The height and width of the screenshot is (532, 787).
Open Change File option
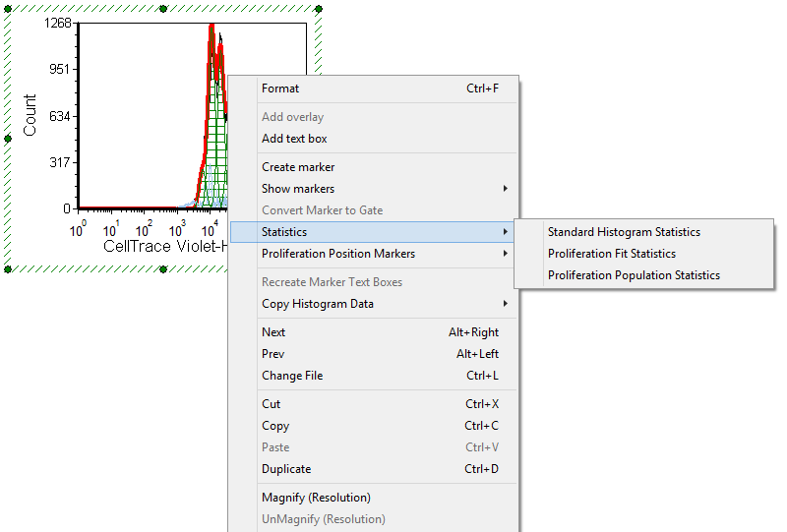tap(292, 376)
